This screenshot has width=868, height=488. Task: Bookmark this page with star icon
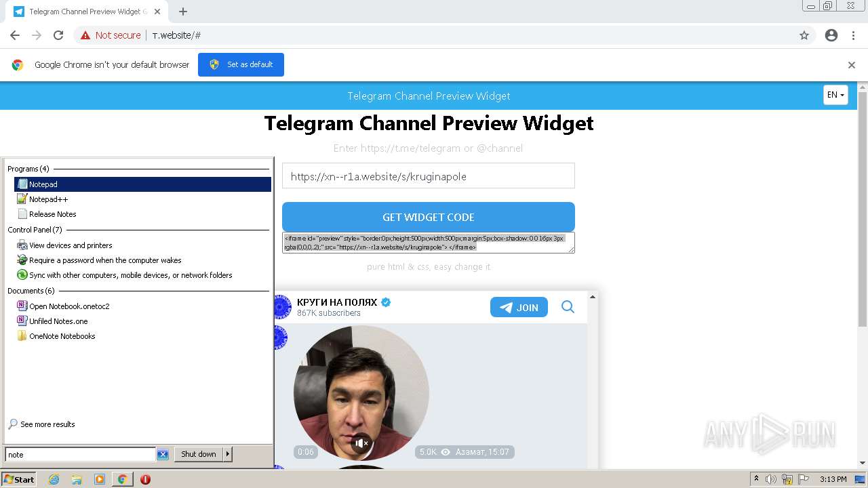tap(804, 35)
